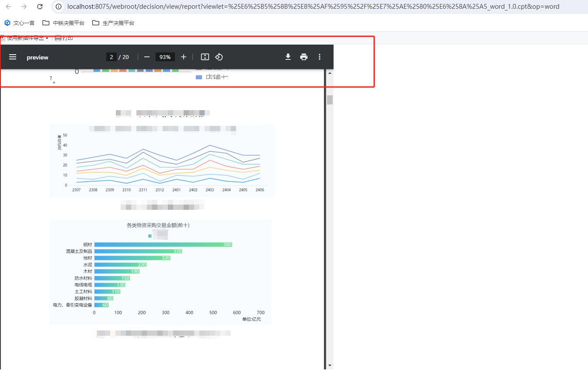
Task: Click the browser address bar URL
Action: pos(313,7)
